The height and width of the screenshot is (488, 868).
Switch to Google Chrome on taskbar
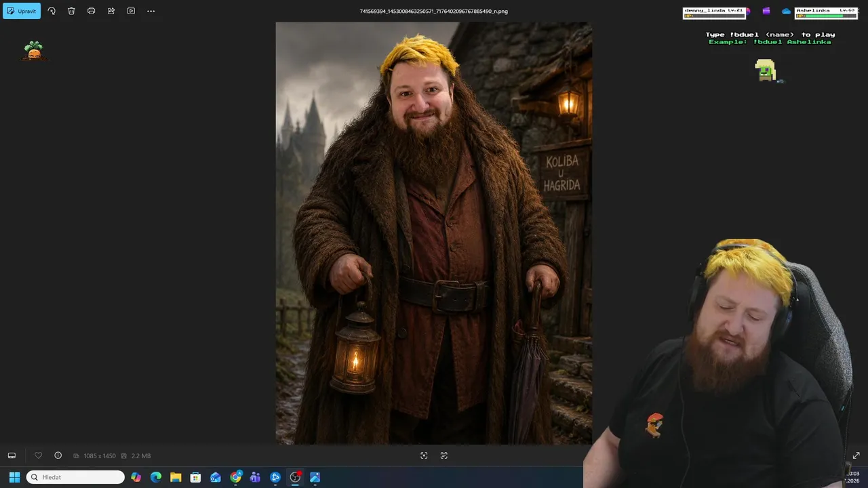coord(235,477)
